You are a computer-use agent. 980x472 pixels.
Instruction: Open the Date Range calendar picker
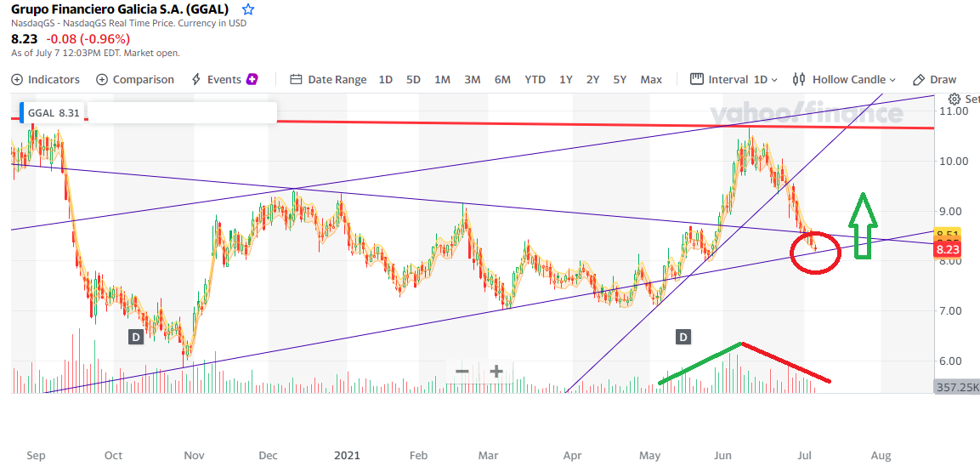(328, 79)
